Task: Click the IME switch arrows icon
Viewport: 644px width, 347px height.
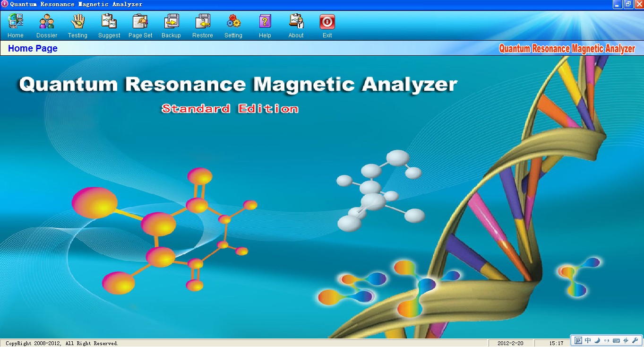Action: point(626,340)
